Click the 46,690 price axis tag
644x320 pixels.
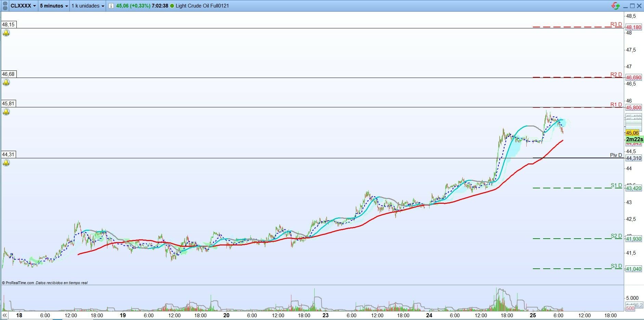coord(634,78)
